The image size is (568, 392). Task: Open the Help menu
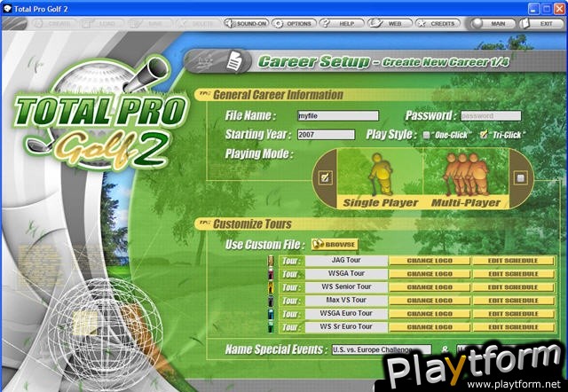(342, 24)
